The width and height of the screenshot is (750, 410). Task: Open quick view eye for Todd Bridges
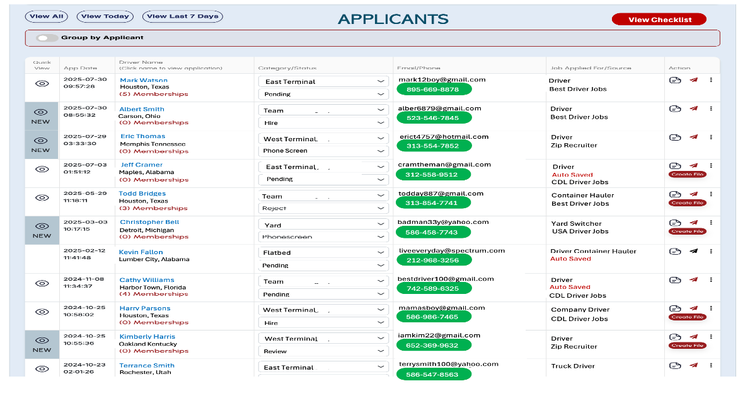42,198
